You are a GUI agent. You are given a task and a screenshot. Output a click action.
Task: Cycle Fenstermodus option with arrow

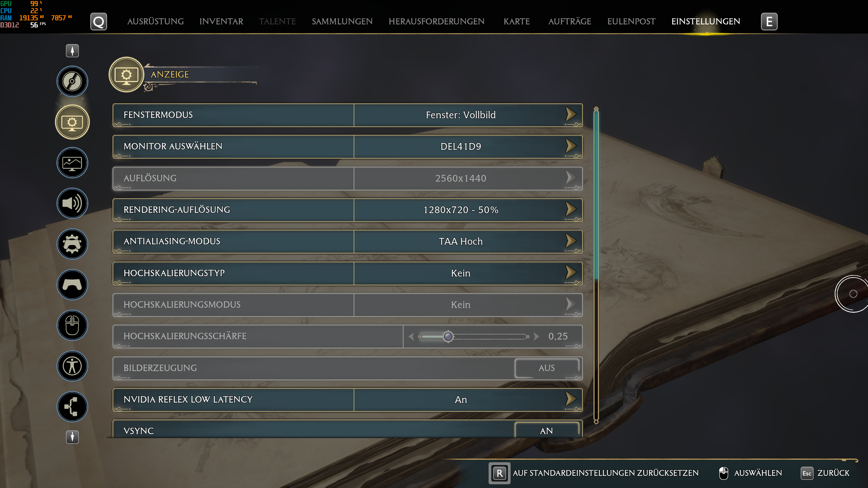[571, 115]
